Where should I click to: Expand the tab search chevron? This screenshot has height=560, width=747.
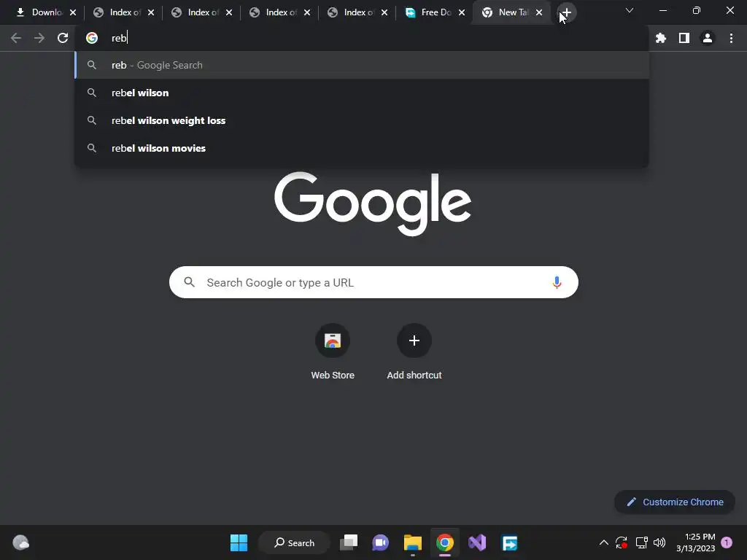point(630,10)
